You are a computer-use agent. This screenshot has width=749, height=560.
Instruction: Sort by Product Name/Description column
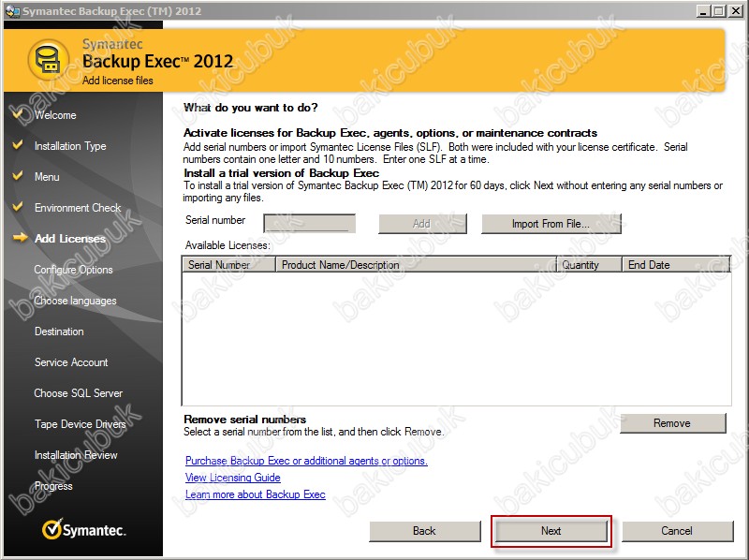(416, 265)
